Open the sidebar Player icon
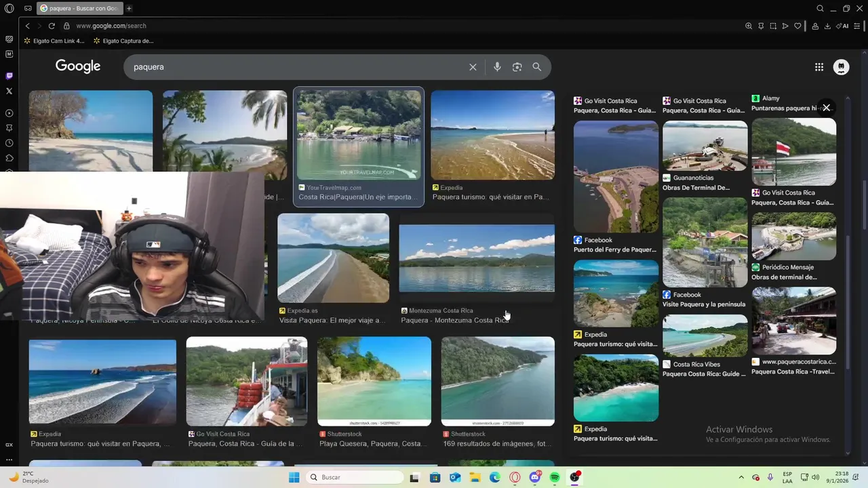 pos(9,113)
